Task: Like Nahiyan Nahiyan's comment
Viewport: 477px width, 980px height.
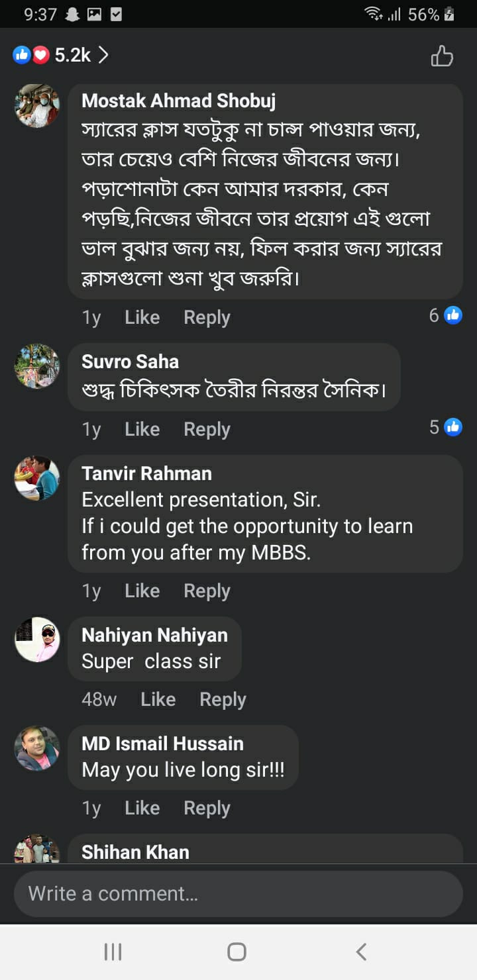Action: 158,700
